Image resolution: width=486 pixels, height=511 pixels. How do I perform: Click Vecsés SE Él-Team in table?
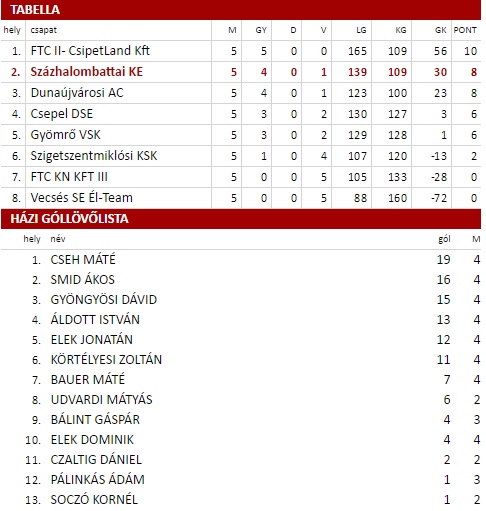point(81,198)
